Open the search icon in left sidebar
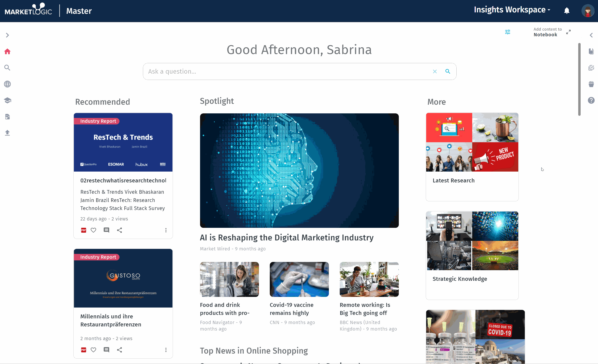This screenshot has height=364, width=598. 7,68
